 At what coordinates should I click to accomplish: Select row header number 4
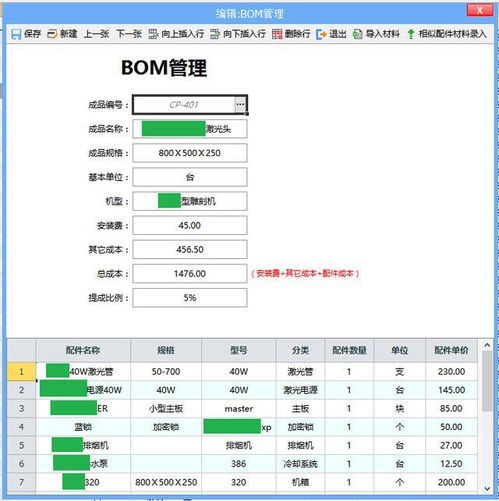pyautogui.click(x=21, y=427)
